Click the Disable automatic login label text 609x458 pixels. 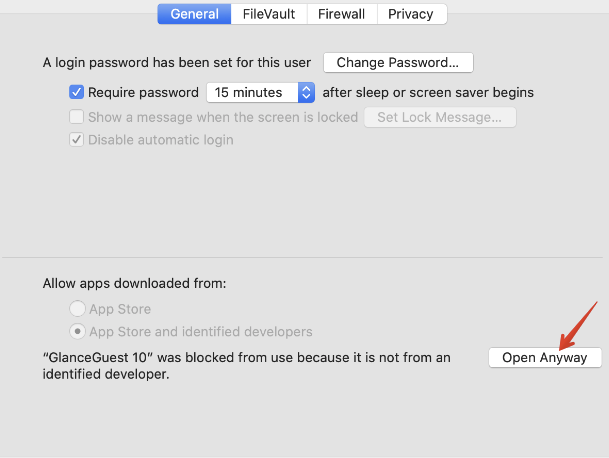160,140
